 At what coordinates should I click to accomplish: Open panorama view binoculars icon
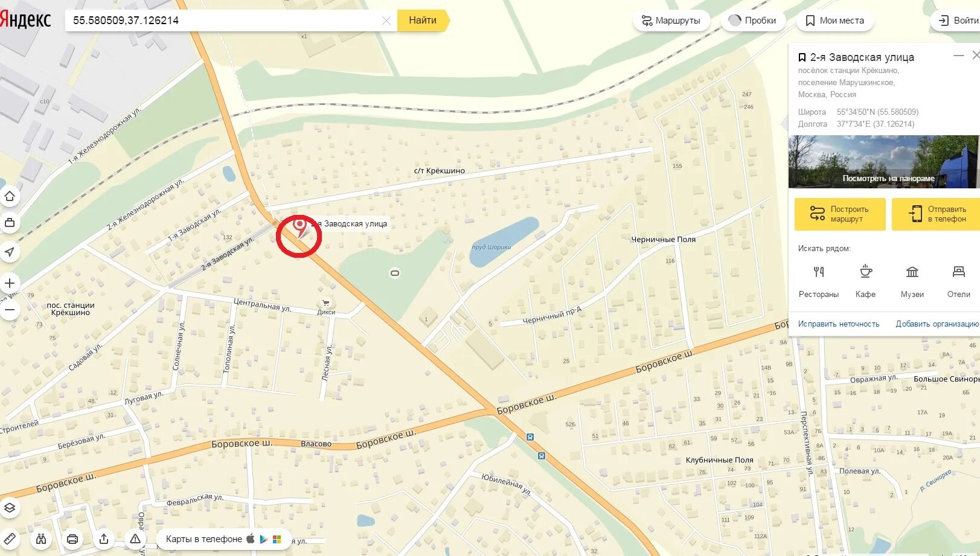[41, 539]
